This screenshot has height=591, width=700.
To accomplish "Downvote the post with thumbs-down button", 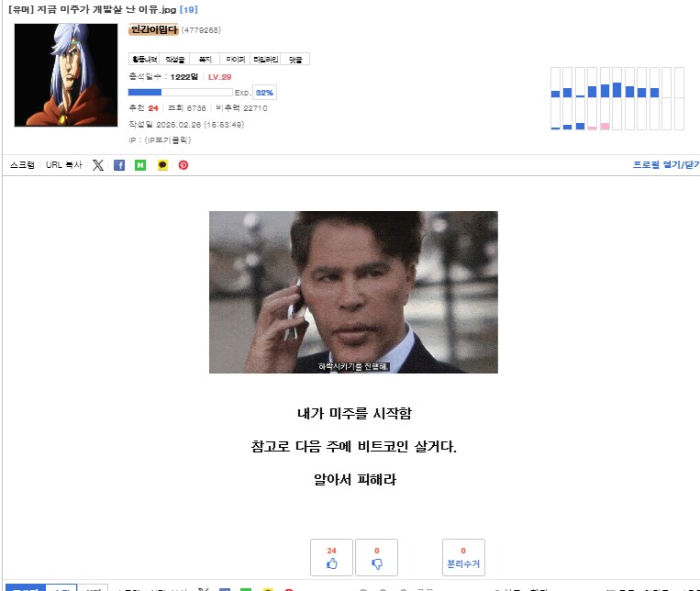I will click(x=377, y=557).
